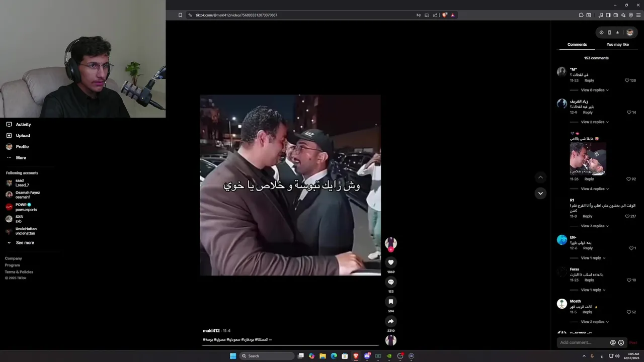This screenshot has height=362, width=644.
Task: Expand View 1 reply under Foras
Action: (593, 290)
